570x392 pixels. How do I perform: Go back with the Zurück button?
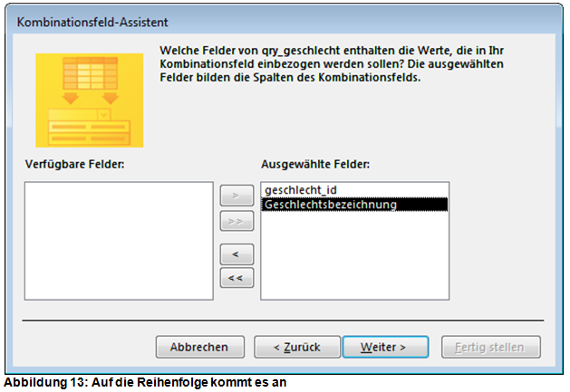point(295,347)
